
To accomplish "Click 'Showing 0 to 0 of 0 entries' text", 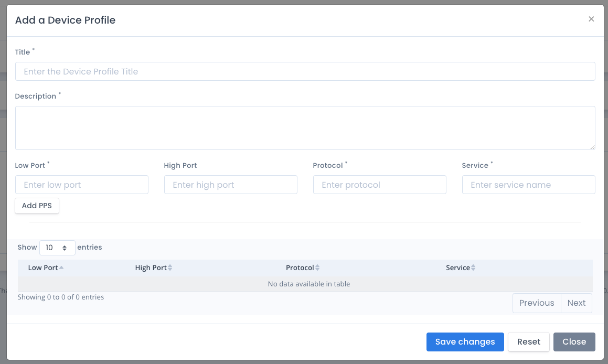I will tap(61, 297).
